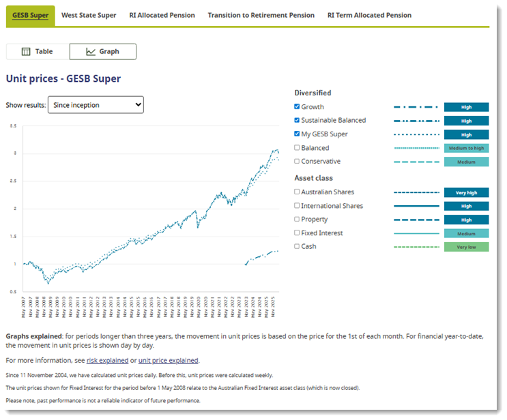Open the West State Super tab
Image resolution: width=507 pixels, height=420 pixels.
pos(89,15)
